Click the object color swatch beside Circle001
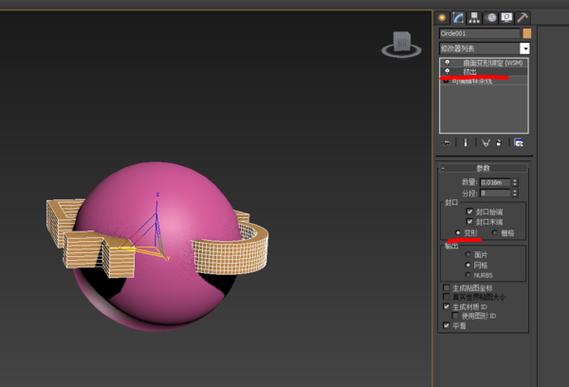 [527, 33]
